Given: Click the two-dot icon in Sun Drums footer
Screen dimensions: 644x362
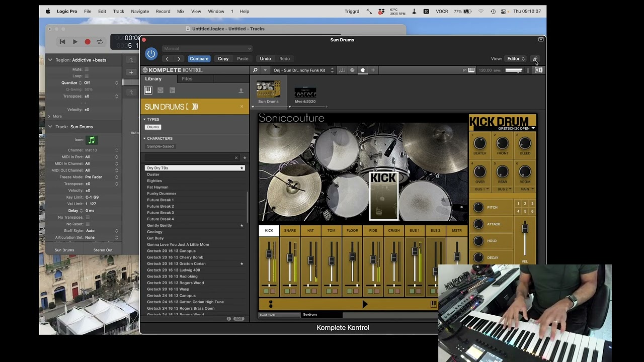Looking at the screenshot, I should [x=271, y=304].
